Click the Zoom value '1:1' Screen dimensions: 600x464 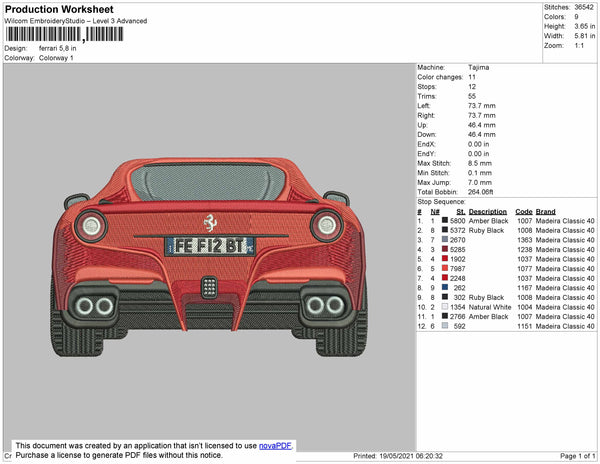click(x=579, y=46)
